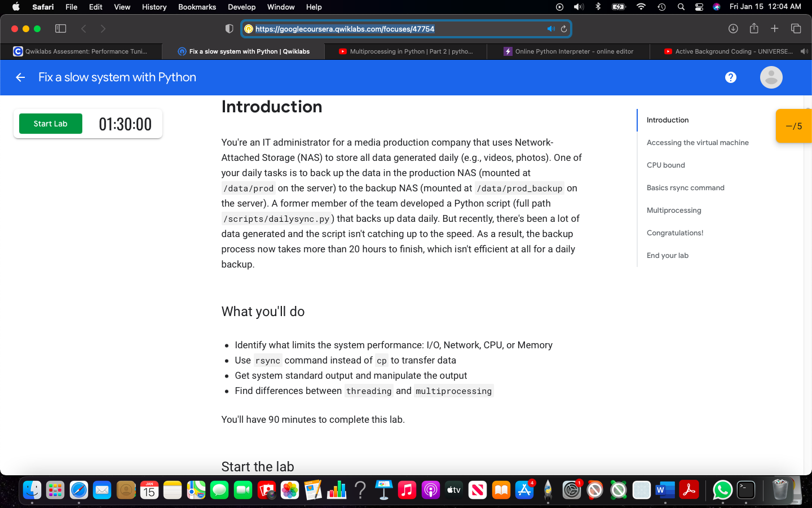Open Keynote from the Dock
This screenshot has width=812, height=508.
pyautogui.click(x=384, y=491)
